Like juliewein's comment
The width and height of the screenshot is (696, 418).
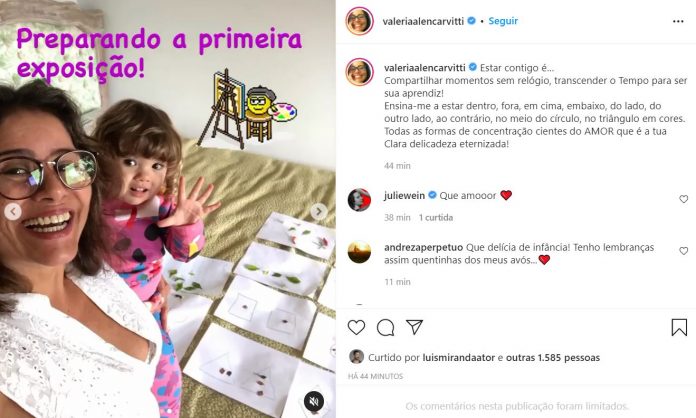(684, 199)
